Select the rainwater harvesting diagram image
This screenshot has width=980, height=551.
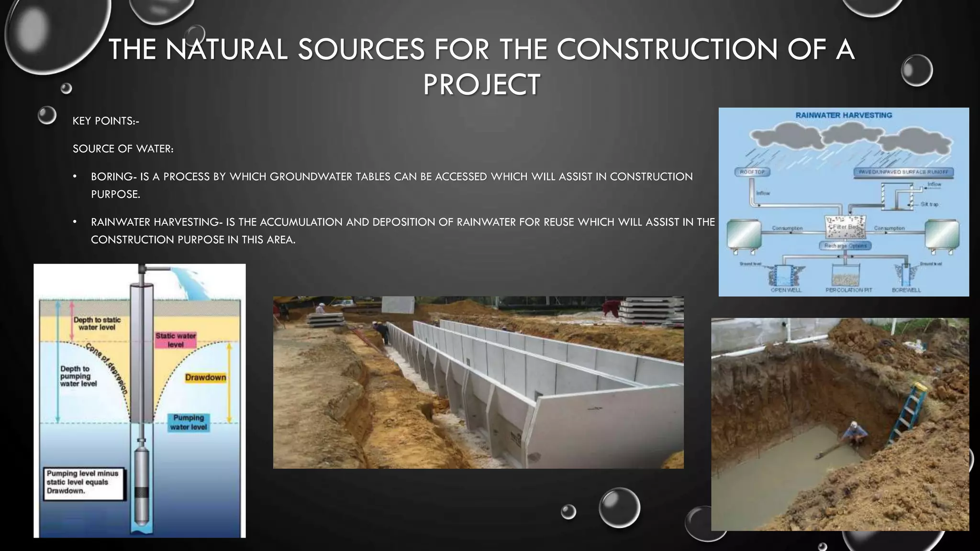point(844,202)
